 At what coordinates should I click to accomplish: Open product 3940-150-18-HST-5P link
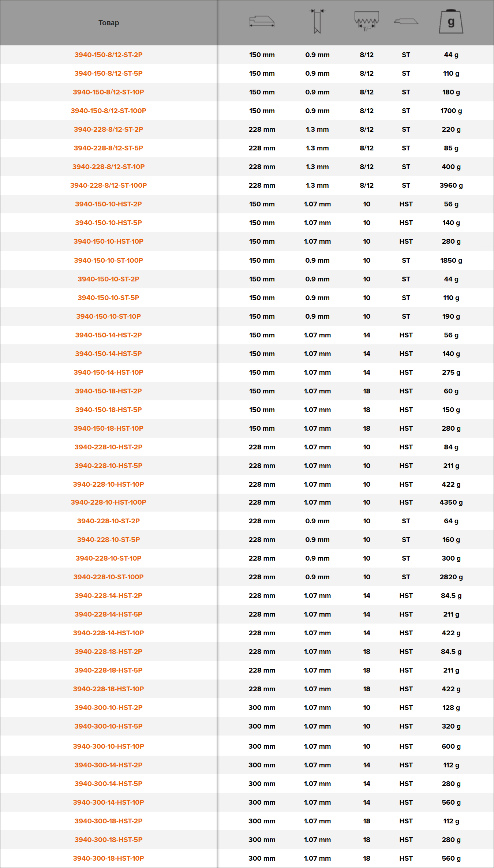click(x=109, y=410)
